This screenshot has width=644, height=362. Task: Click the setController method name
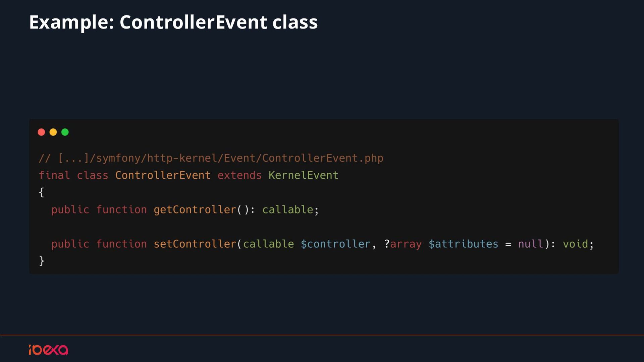tap(195, 244)
